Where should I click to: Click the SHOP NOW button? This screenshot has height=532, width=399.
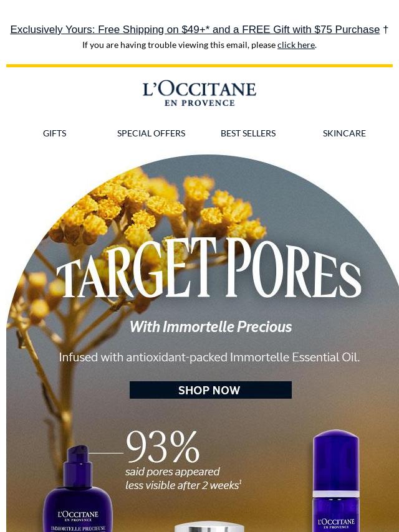[x=211, y=390]
